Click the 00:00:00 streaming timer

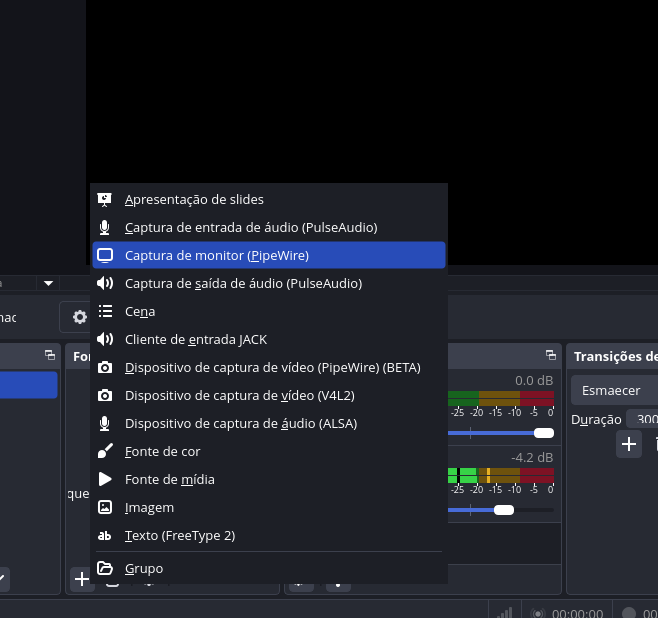(x=577, y=613)
